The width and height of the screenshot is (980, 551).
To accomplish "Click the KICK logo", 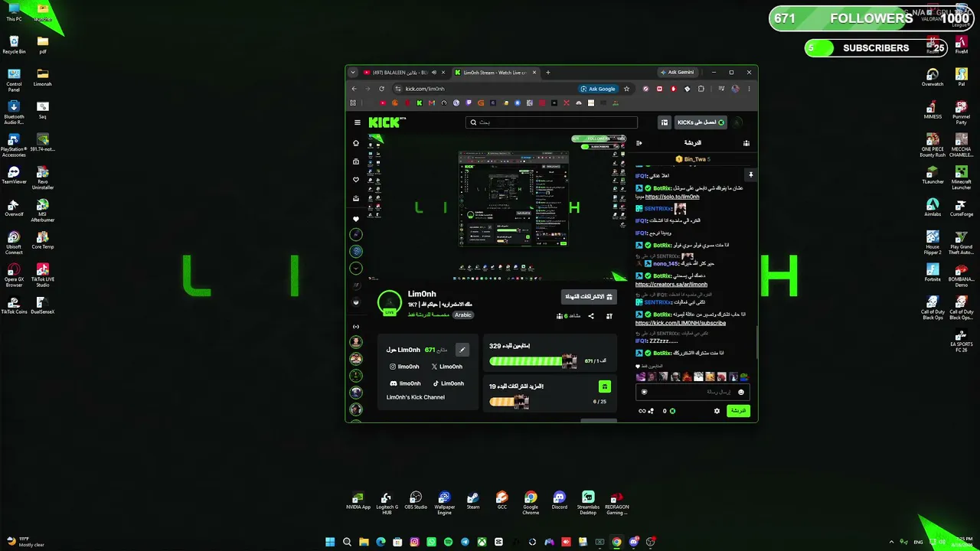I will click(x=384, y=122).
